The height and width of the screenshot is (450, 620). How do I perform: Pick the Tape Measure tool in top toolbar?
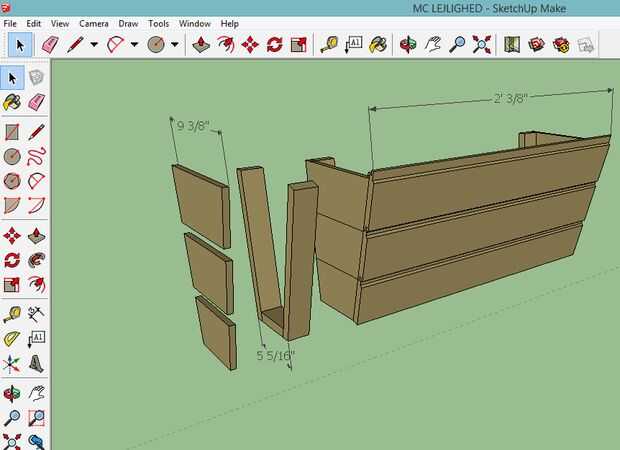329,45
